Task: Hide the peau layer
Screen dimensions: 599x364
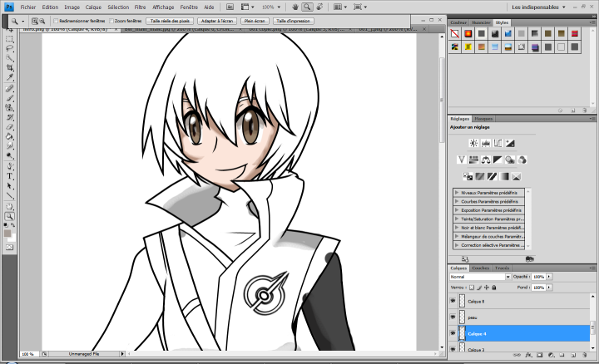Action: pyautogui.click(x=453, y=317)
